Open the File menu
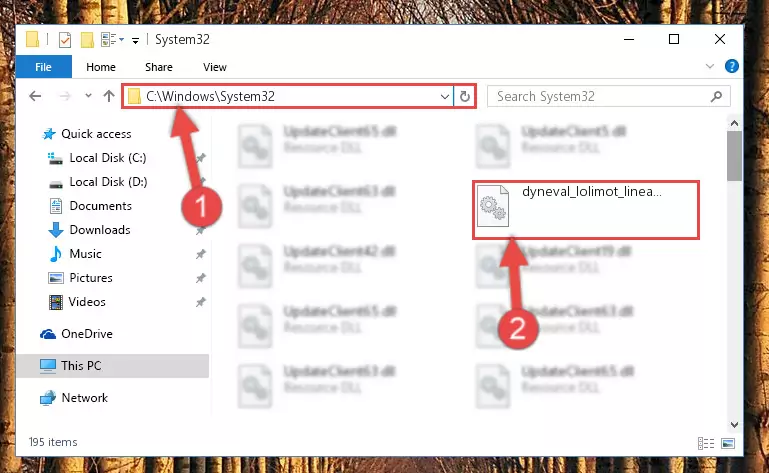Image resolution: width=769 pixels, height=473 pixels. click(x=44, y=67)
